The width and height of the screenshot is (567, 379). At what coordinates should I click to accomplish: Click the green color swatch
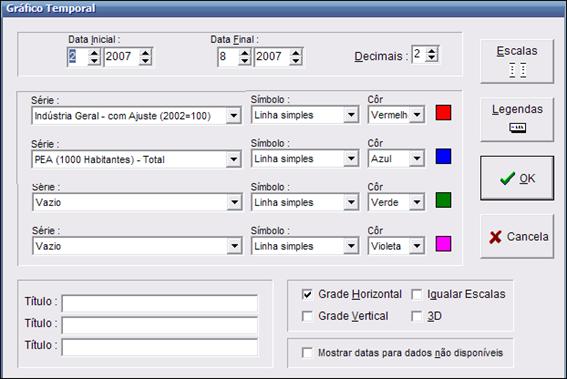pyautogui.click(x=443, y=200)
